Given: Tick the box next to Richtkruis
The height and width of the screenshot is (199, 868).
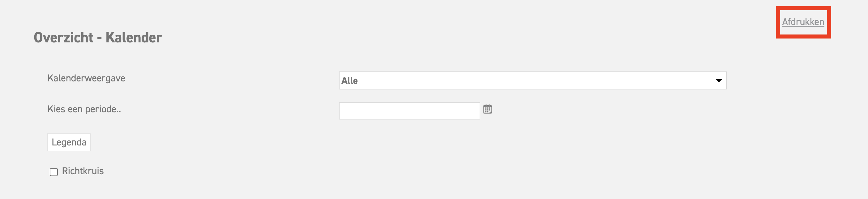Looking at the screenshot, I should [x=53, y=172].
